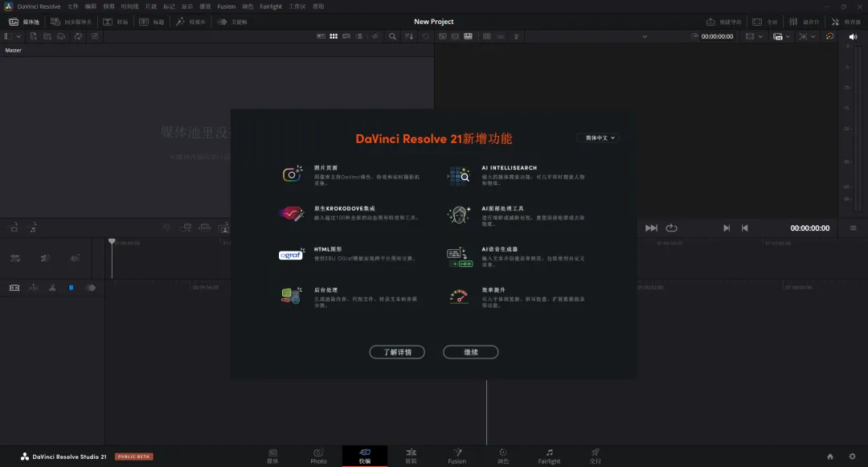Toggle the 转场 transitions panel
868x467 pixels.
116,22
